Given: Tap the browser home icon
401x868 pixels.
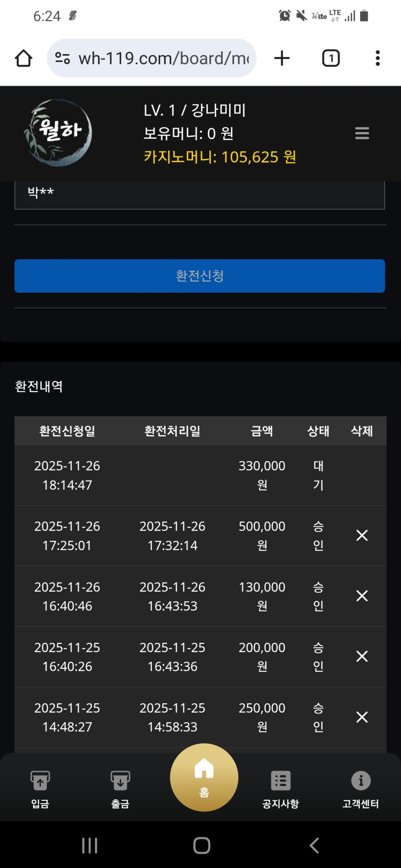Looking at the screenshot, I should point(24,59).
